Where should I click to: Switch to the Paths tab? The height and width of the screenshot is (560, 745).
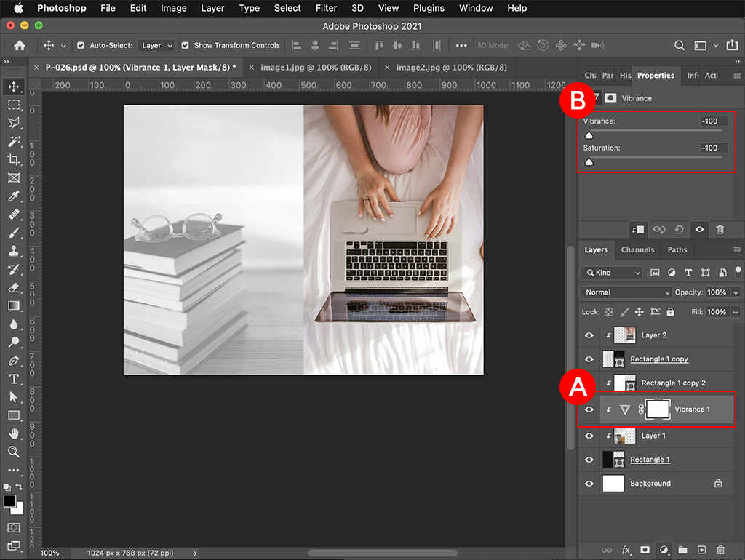click(x=677, y=250)
